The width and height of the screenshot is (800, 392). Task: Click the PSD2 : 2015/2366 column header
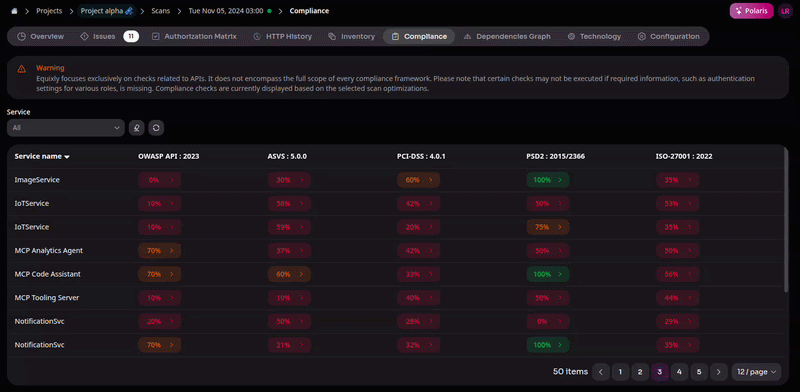click(556, 157)
